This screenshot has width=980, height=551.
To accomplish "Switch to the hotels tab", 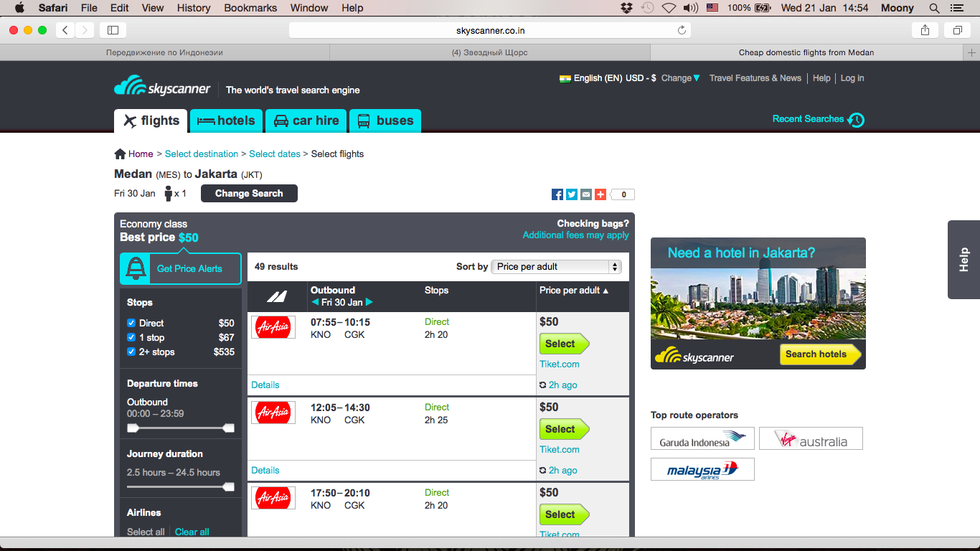I will pyautogui.click(x=227, y=121).
